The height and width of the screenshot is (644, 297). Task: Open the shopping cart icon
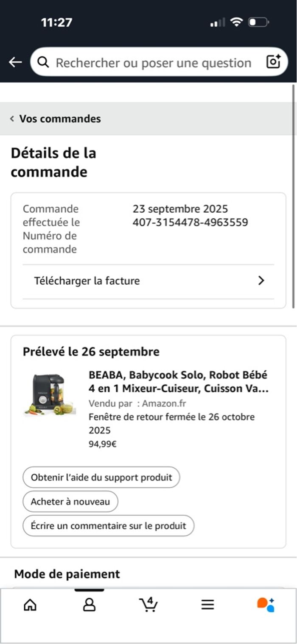pyautogui.click(x=148, y=605)
